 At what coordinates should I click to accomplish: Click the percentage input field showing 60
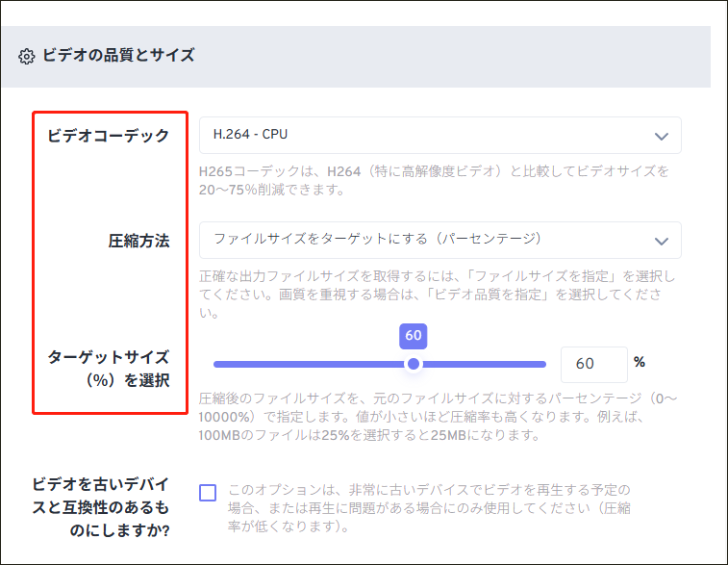coord(593,364)
